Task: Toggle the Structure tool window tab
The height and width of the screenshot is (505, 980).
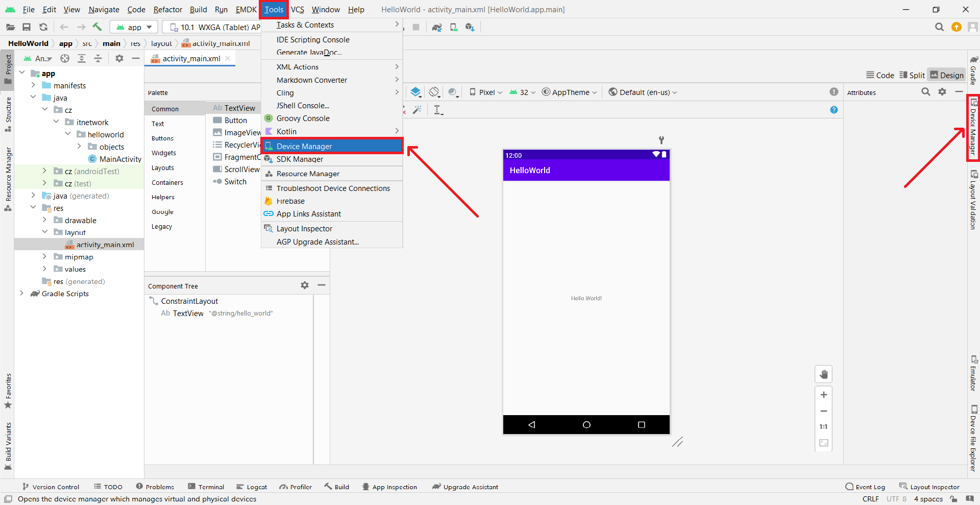Action: (8, 114)
